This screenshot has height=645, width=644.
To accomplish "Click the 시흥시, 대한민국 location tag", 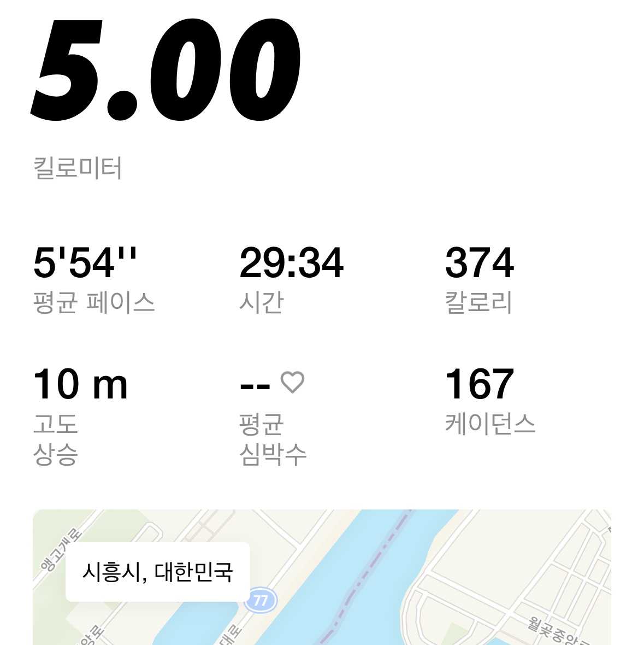I will [x=158, y=572].
